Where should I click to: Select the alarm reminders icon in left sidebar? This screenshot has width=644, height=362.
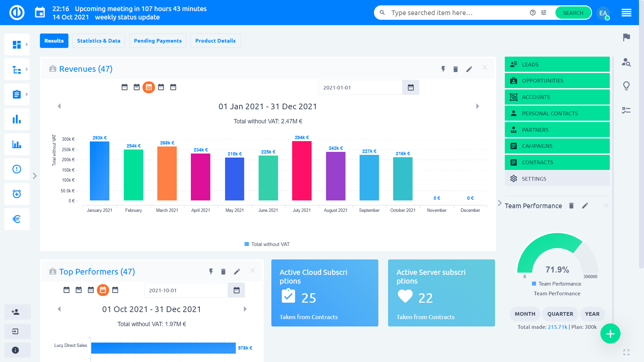[17, 194]
